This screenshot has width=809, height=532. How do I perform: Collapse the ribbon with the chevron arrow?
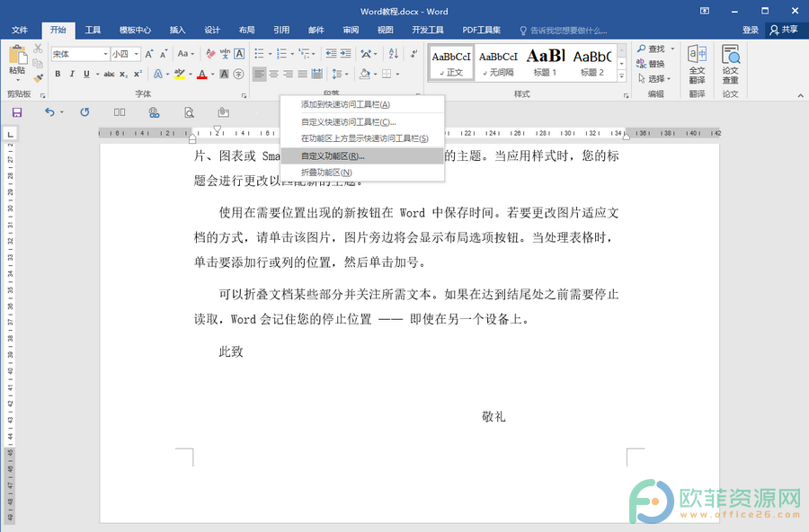[x=800, y=95]
